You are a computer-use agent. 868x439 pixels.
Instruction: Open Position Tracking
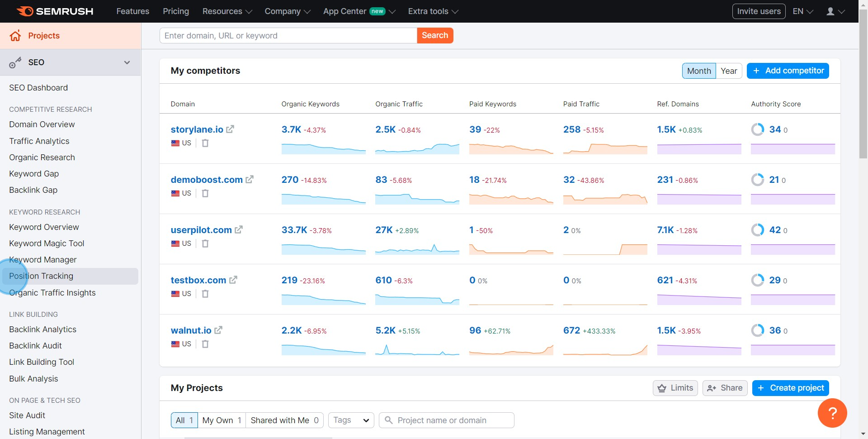pyautogui.click(x=70, y=276)
